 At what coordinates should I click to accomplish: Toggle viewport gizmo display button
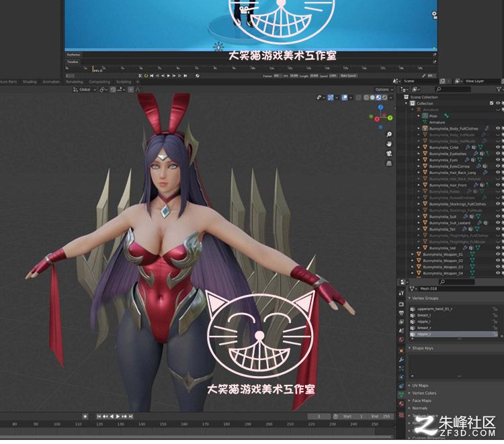click(x=330, y=97)
